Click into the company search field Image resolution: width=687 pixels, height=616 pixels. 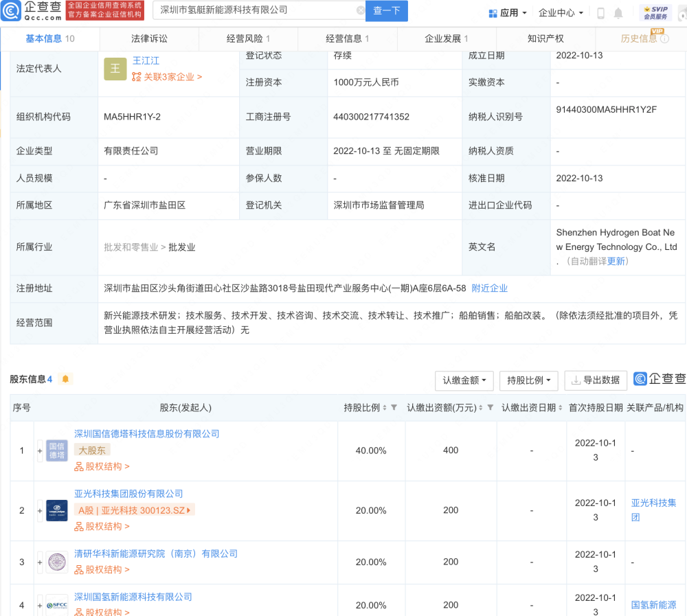click(x=254, y=10)
